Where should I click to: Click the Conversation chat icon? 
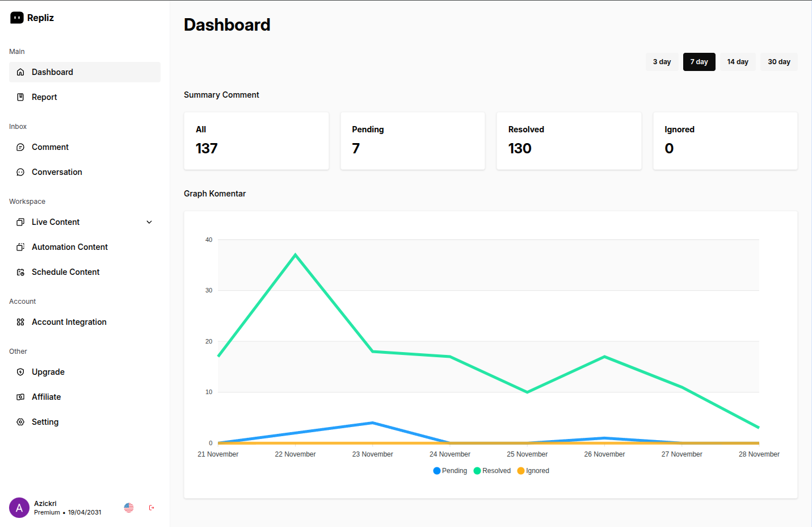(20, 172)
